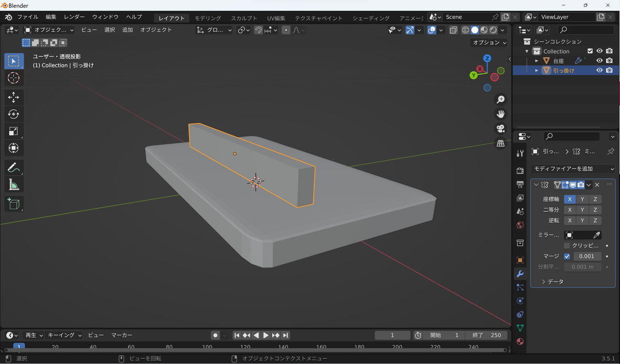This screenshot has height=364, width=620.
Task: Select the Select Box tool
Action: (x=14, y=61)
